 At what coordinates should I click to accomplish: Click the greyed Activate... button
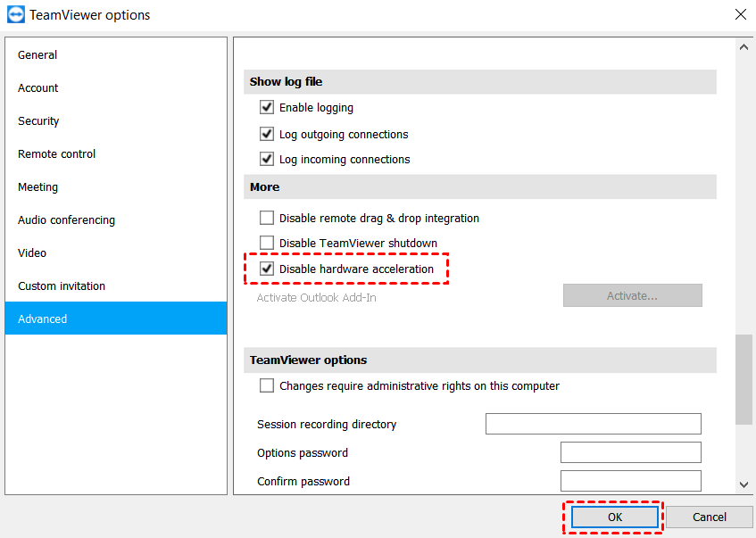(633, 295)
